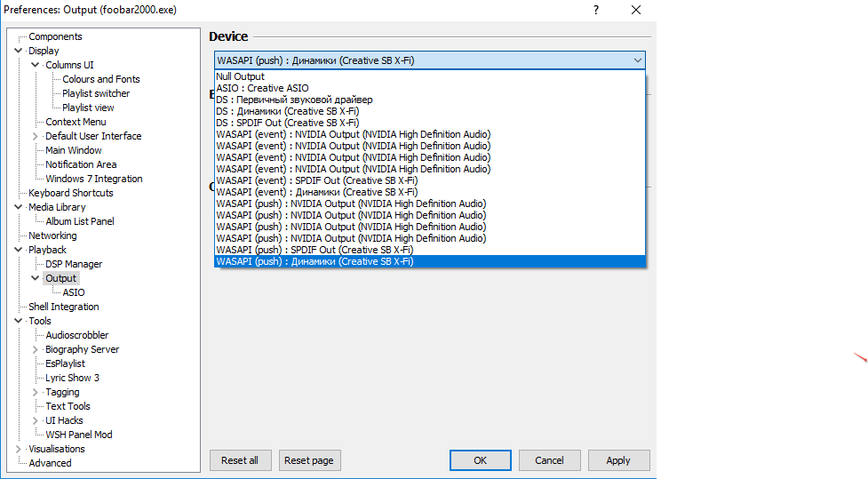Image resolution: width=868 pixels, height=479 pixels.
Task: Open Advanced preferences page
Action: 50,463
